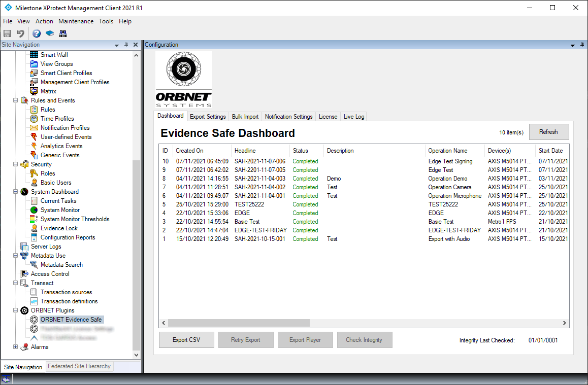
Task: Click the blue book toolbar icon
Action: [49, 33]
